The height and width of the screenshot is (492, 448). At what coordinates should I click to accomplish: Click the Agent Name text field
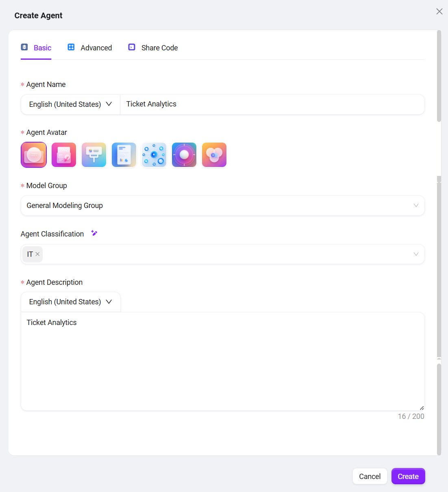(x=272, y=104)
